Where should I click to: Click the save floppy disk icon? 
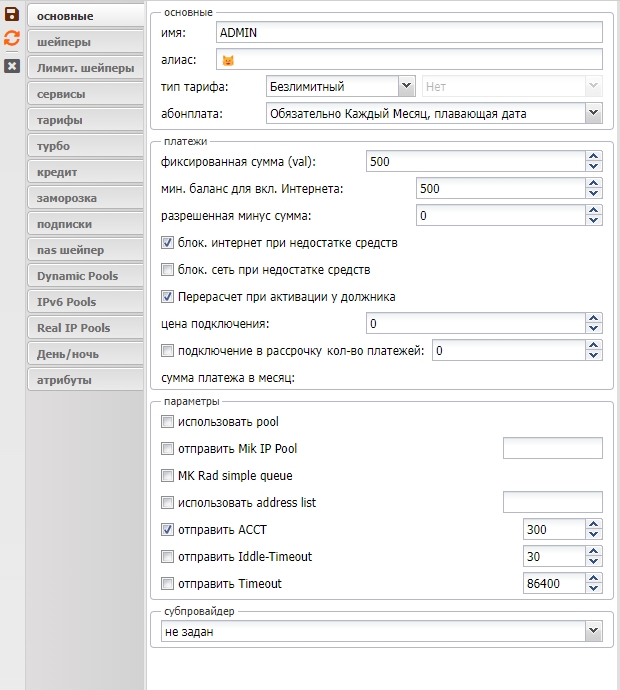click(x=12, y=15)
